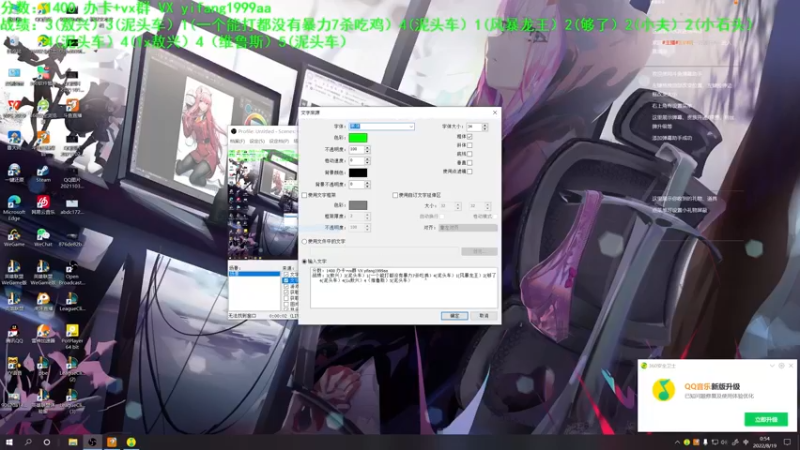Close the QQ Music upgrade popup
800x450 pixels.
pos(791,366)
